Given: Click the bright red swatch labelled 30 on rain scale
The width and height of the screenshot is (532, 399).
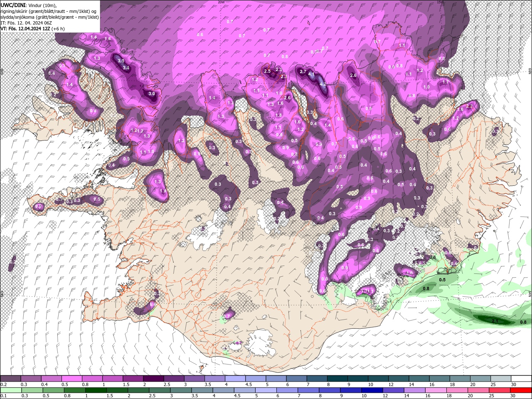Looking at the screenshot, I should [x=521, y=390].
